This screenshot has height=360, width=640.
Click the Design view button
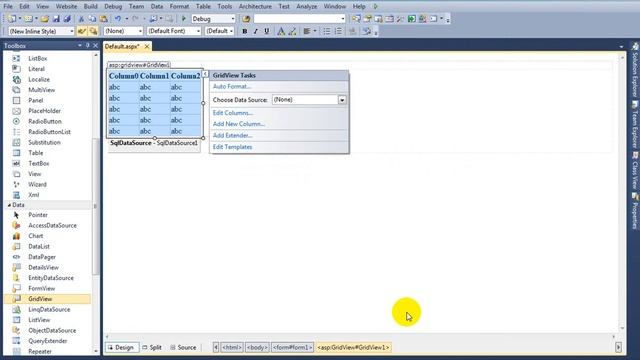tap(121, 347)
